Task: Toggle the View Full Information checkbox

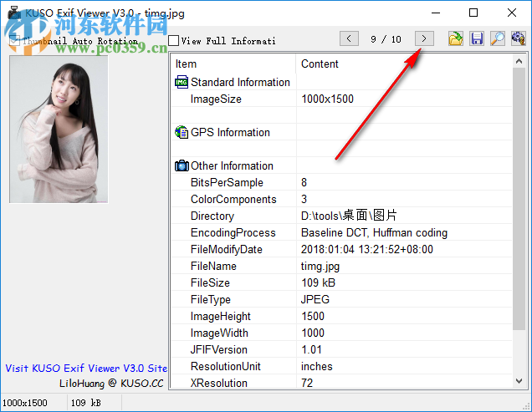Action: [173, 41]
